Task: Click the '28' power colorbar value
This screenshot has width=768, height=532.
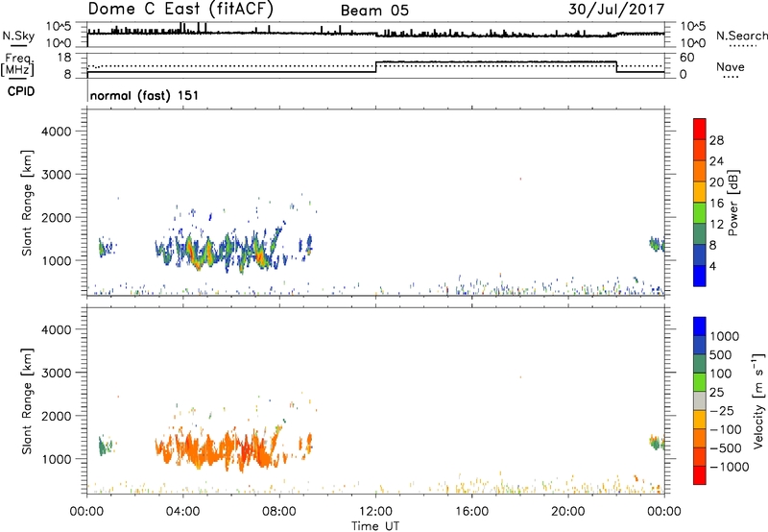Action: (x=716, y=140)
